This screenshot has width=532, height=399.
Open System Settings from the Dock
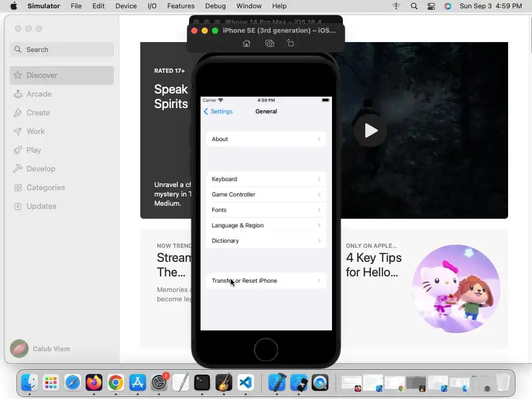point(159,383)
